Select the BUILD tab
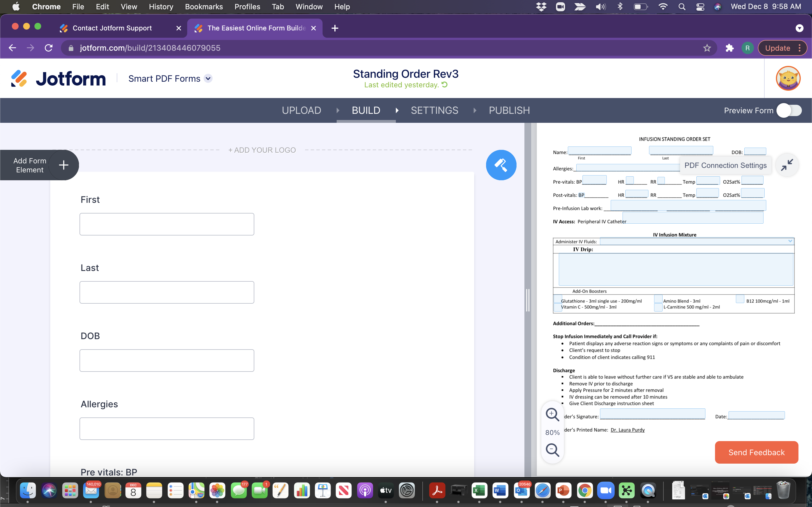The image size is (812, 507). pos(366,110)
